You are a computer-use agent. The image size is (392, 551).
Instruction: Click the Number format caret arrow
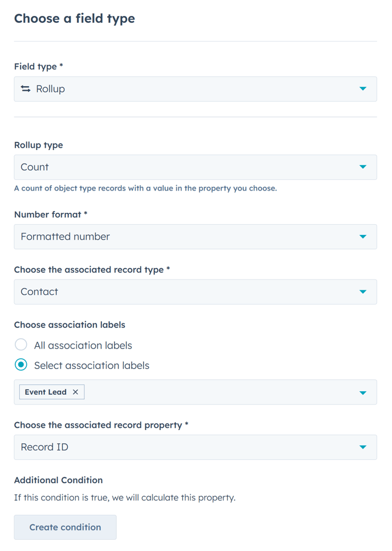pos(363,237)
